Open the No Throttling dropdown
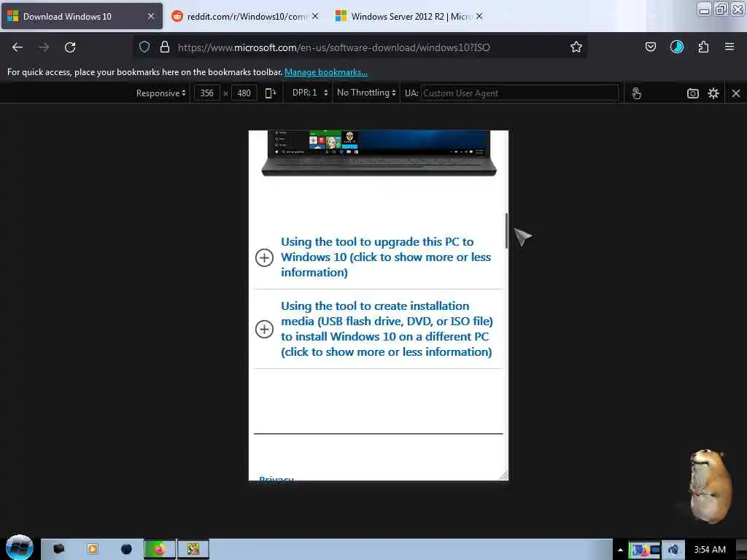747x560 pixels. [366, 93]
